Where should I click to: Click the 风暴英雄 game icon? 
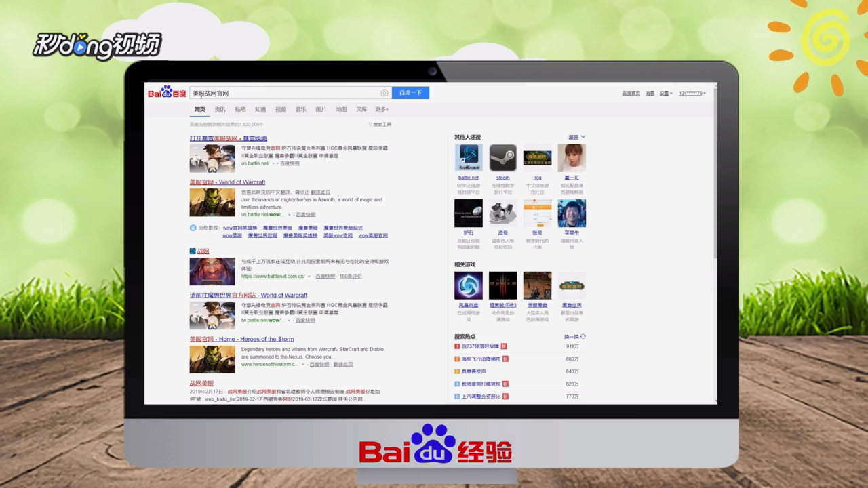click(469, 285)
